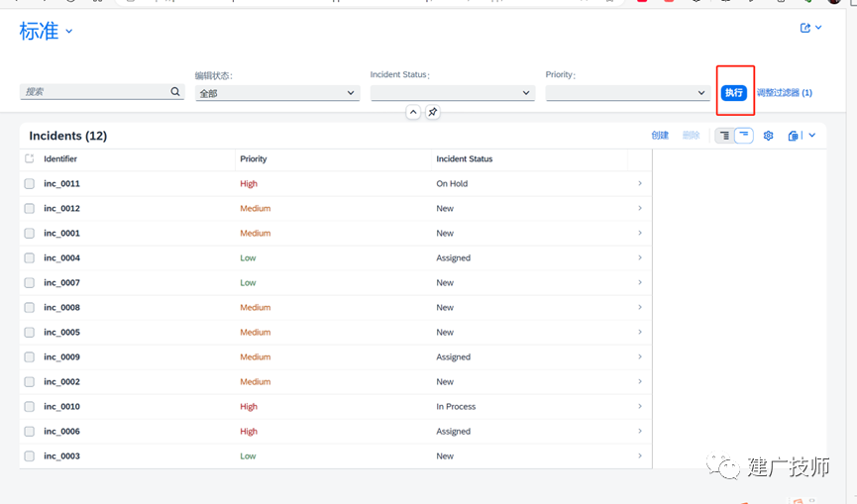
Task: Expand the 编辑状态 dropdown
Action: pos(351,93)
